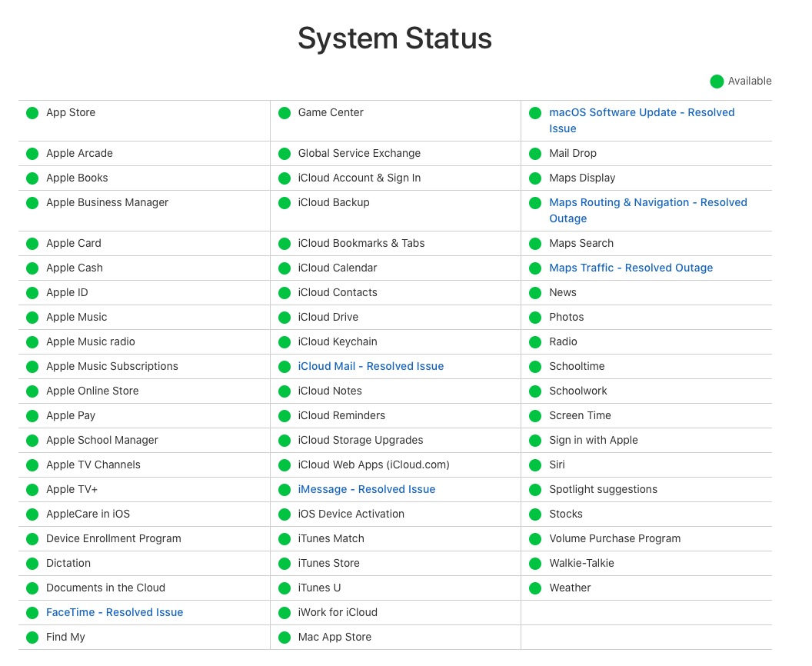Viewport: 812px width, 666px height.
Task: Click the green indicator next to Apple Pay
Action: click(x=32, y=416)
